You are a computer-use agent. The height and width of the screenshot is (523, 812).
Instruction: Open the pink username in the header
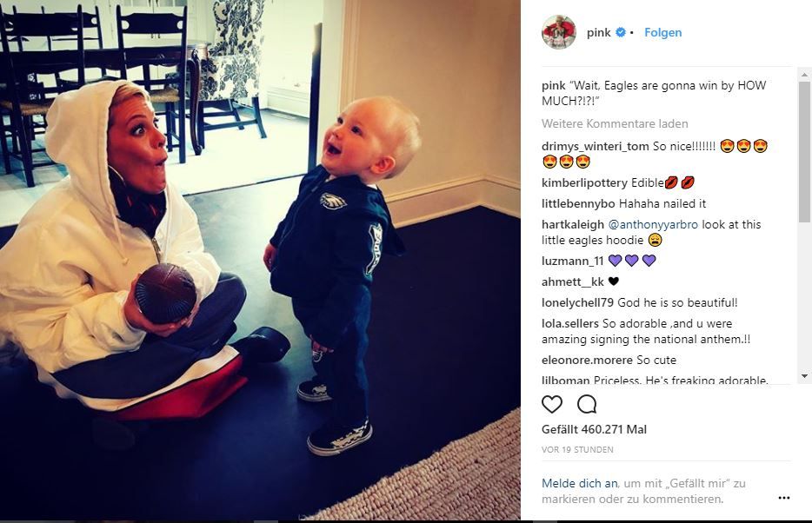coord(599,33)
